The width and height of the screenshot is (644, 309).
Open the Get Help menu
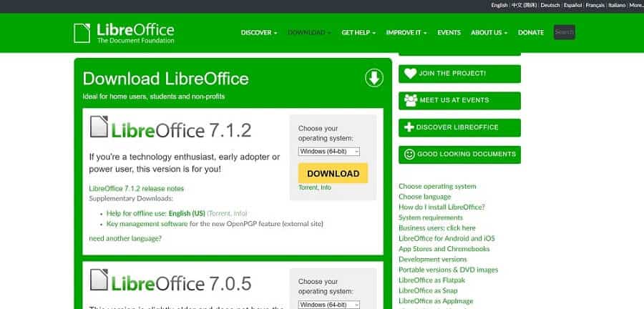[x=358, y=33]
